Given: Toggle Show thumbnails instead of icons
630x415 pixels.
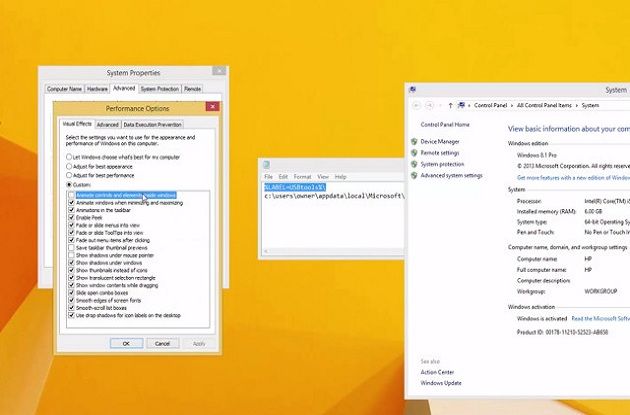Looking at the screenshot, I should (72, 270).
